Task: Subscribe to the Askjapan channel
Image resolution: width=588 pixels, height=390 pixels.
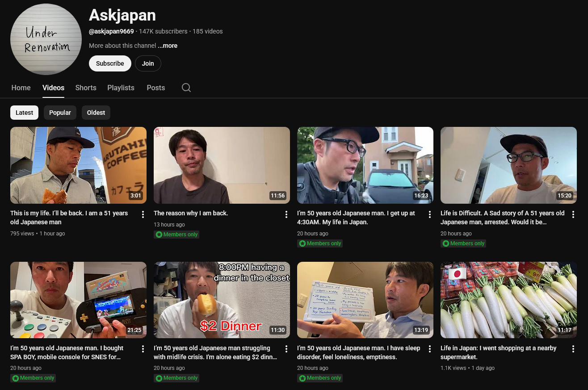Action: click(110, 63)
